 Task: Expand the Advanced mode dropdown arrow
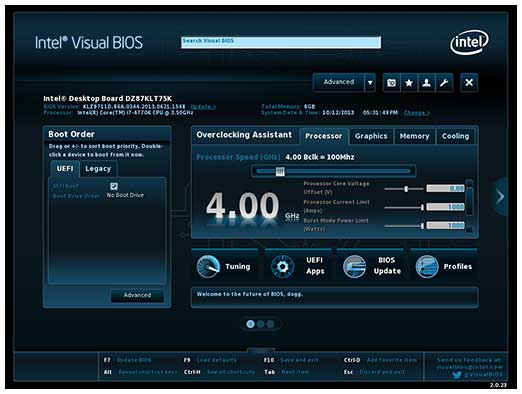point(370,83)
